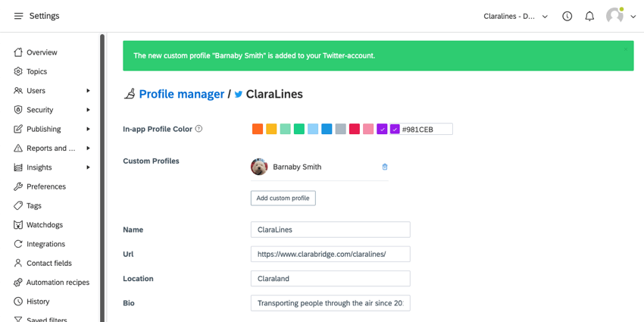Click the Integrations refresh icon
Viewport: 644px width, 322px height.
[17, 244]
